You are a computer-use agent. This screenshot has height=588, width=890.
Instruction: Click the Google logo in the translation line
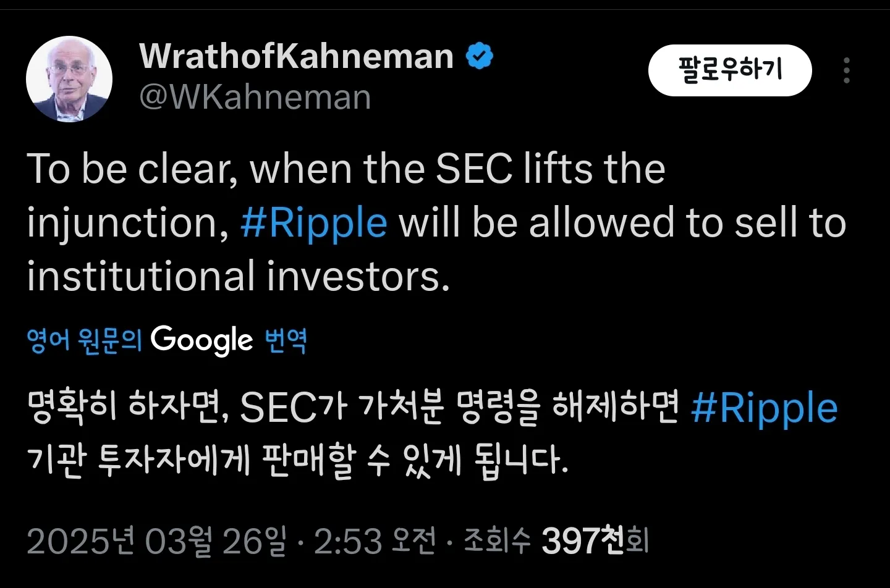pos(201,340)
